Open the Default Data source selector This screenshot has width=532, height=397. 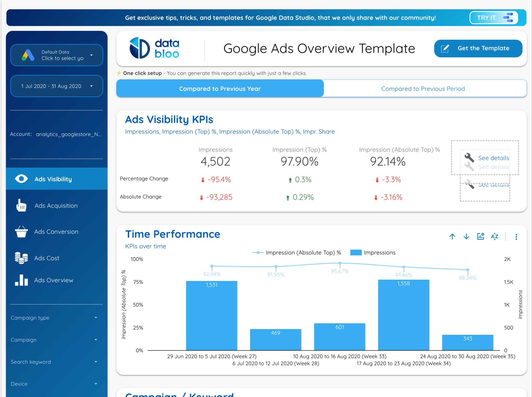point(56,55)
